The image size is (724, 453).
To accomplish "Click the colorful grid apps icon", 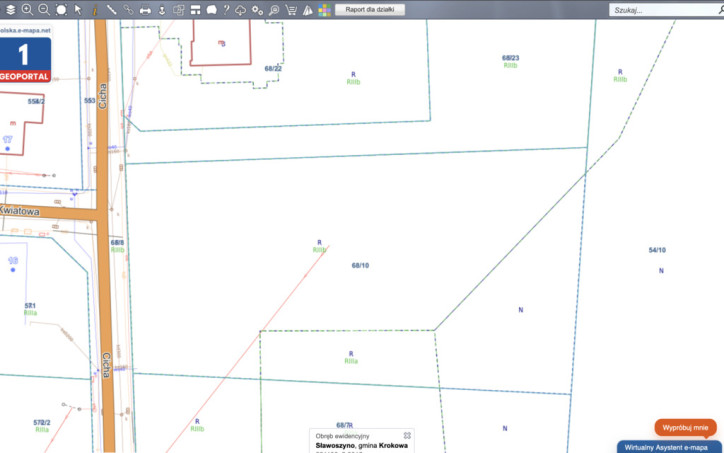I will tap(324, 10).
